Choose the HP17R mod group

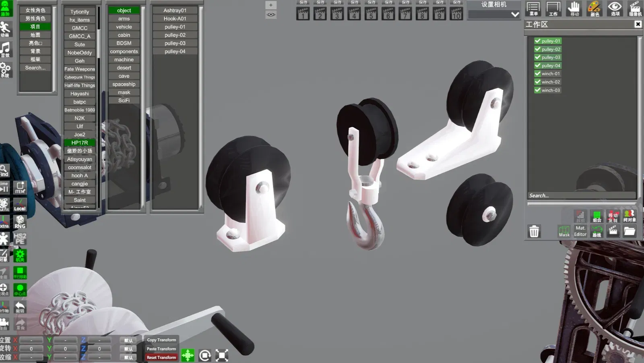(x=80, y=143)
